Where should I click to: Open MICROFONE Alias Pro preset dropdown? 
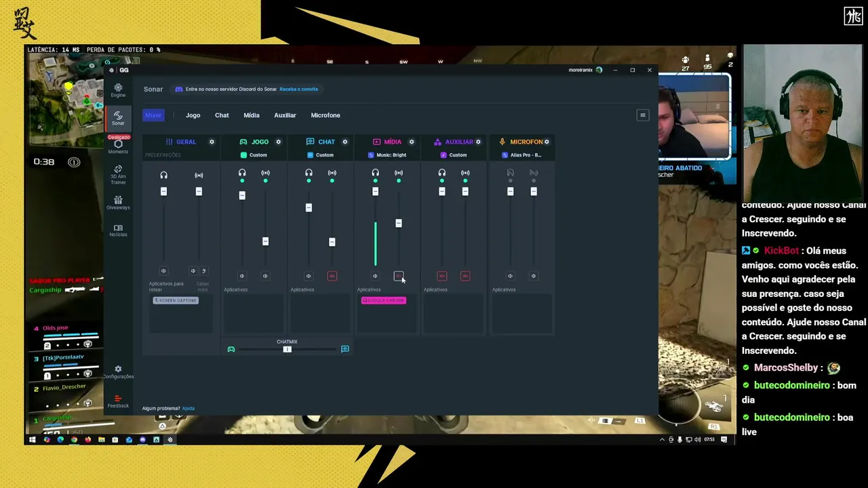(x=521, y=155)
